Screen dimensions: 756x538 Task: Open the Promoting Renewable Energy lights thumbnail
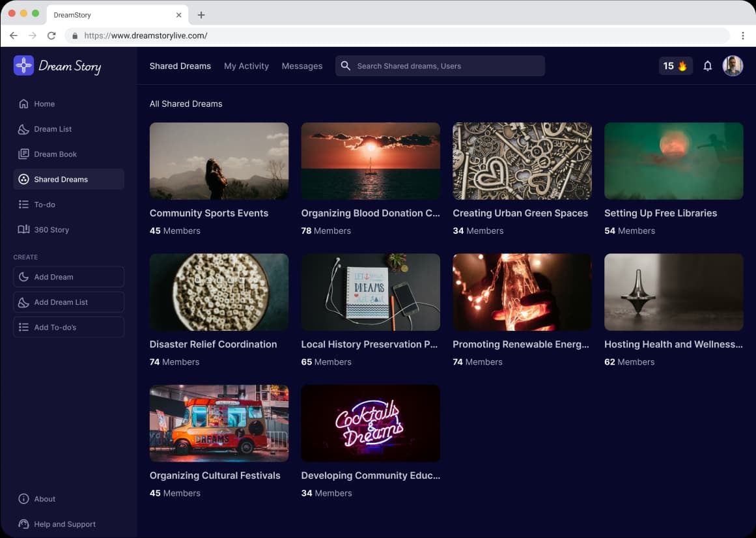[522, 292]
